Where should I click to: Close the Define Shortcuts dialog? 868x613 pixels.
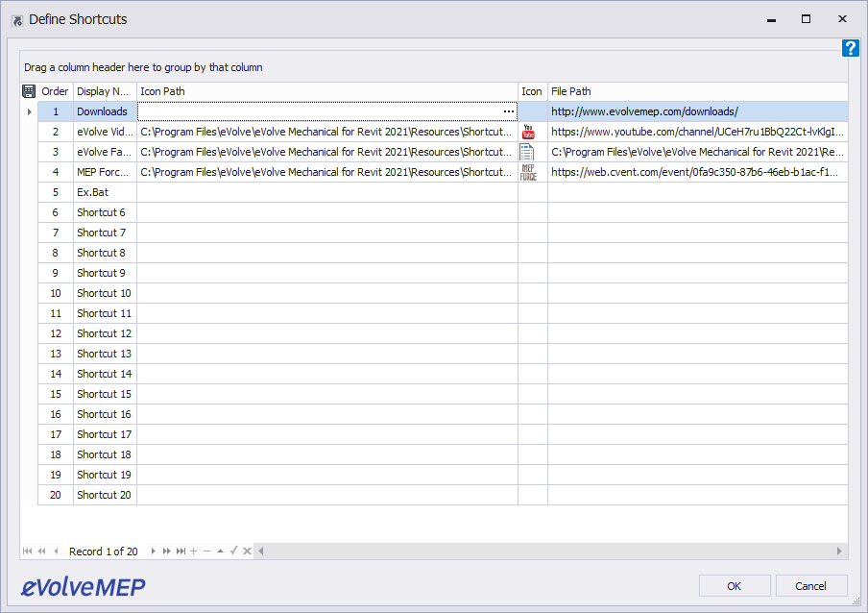(x=842, y=19)
